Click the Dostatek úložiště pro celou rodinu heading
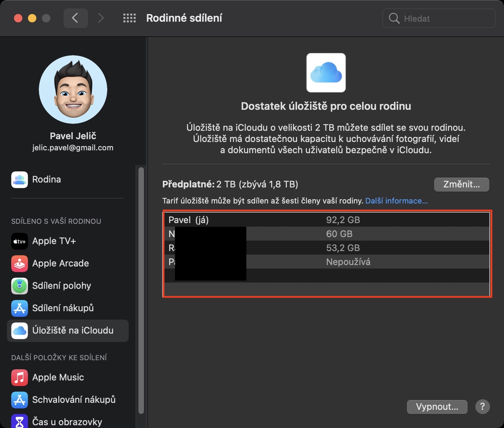Viewport: 504px width, 428px height. coord(326,106)
